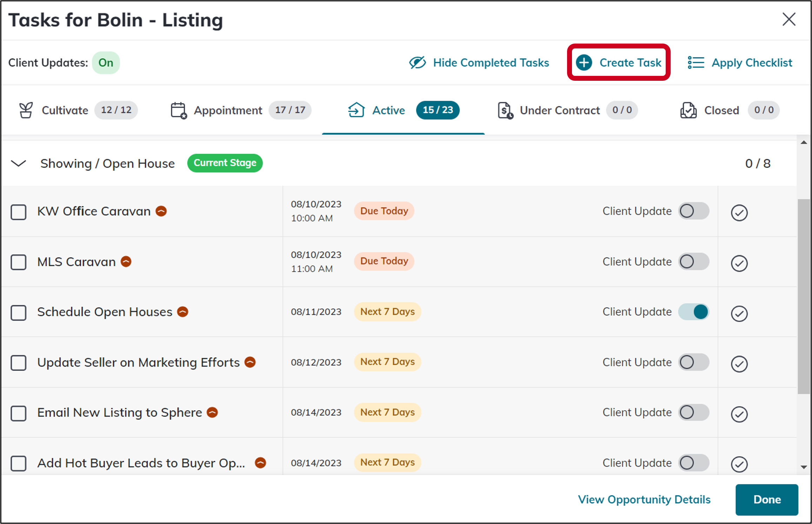Collapse the Showing / Open House section
Screen dimensions: 812x524
point(18,163)
